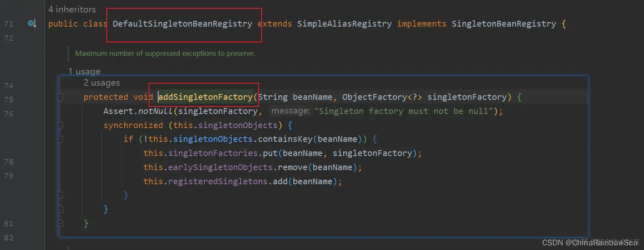This screenshot has height=250, width=644.
Task: Click the containsKey method call
Action: pyautogui.click(x=285, y=139)
